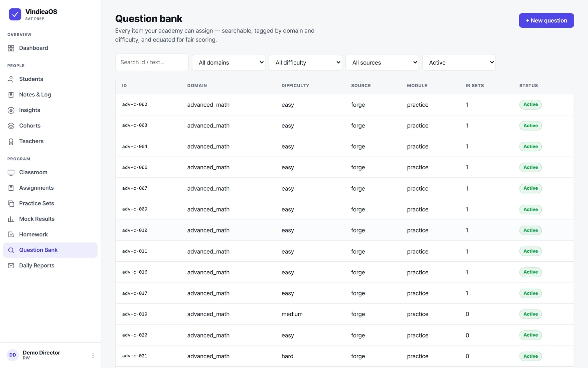
Task: Click the Classroom monitor icon
Action: click(11, 173)
